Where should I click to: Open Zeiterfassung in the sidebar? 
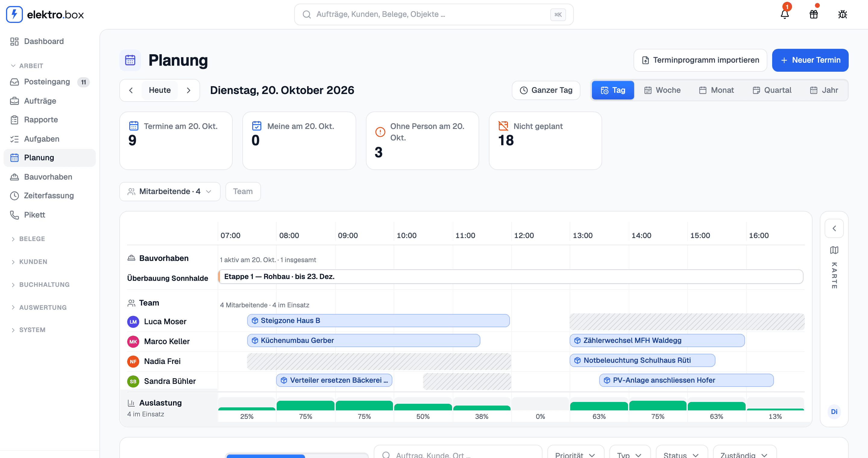[x=49, y=196]
